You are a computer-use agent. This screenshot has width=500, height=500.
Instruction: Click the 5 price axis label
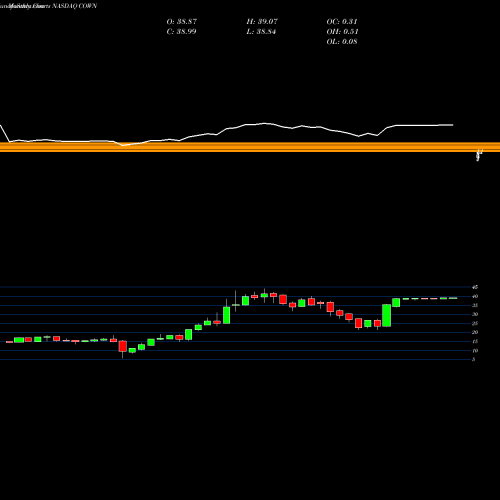(x=473, y=359)
